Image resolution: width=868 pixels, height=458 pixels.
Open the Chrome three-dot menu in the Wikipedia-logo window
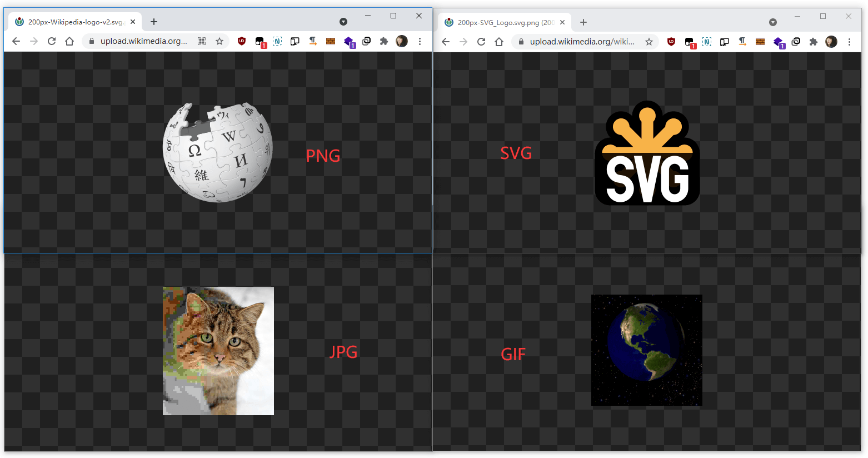click(x=420, y=41)
